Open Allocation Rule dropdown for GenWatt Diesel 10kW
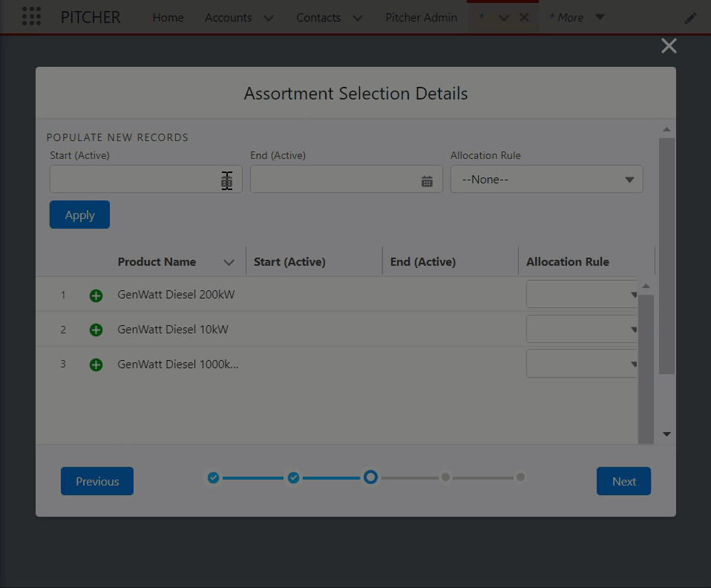The image size is (711, 588). coord(582,330)
